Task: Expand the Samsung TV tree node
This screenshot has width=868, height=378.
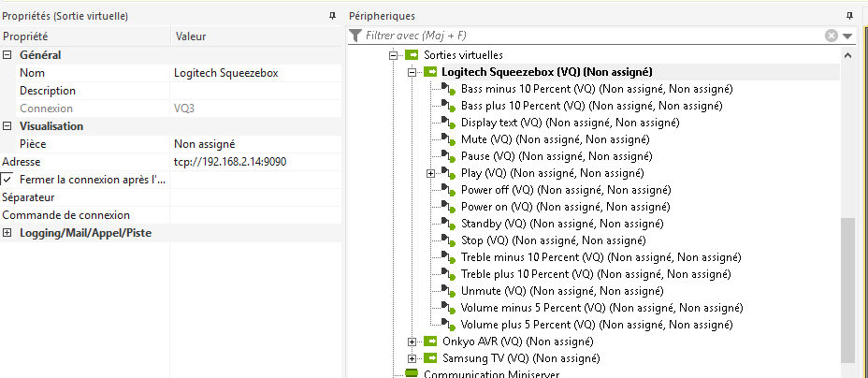Action: coord(412,358)
